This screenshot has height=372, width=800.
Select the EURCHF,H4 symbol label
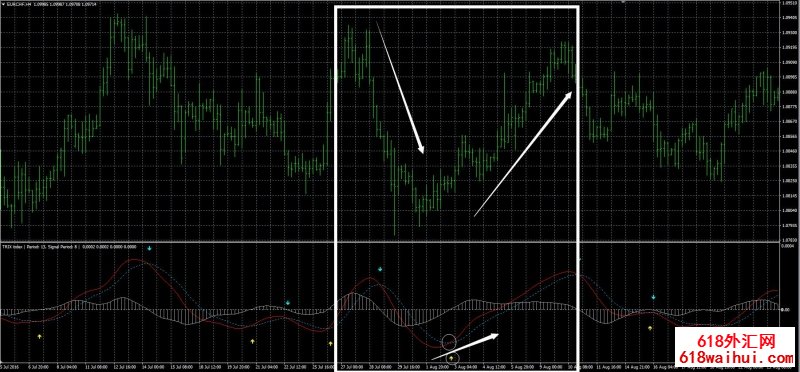16,4
